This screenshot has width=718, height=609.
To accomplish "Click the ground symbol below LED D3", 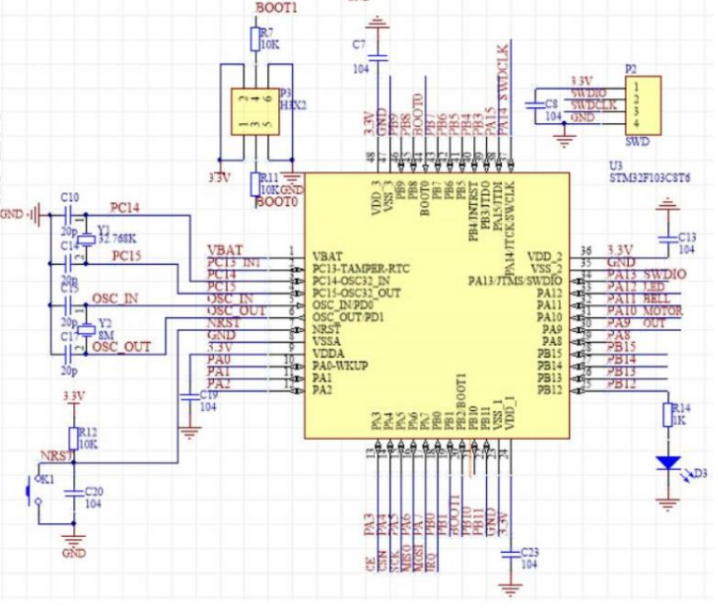I will click(x=668, y=503).
